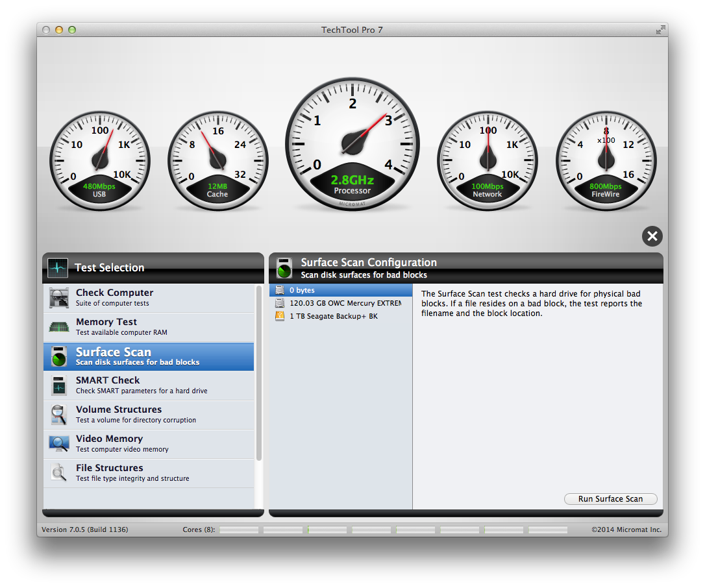Screen dimensions: 705x588
Task: Click 'Scan disk surfaces for bad blocks' header subtitle
Action: coord(364,275)
